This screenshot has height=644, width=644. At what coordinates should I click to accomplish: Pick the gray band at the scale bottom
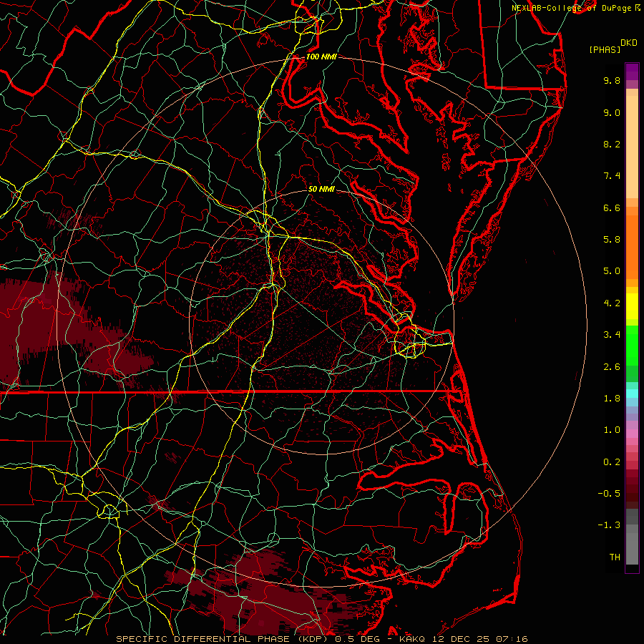[x=632, y=548]
